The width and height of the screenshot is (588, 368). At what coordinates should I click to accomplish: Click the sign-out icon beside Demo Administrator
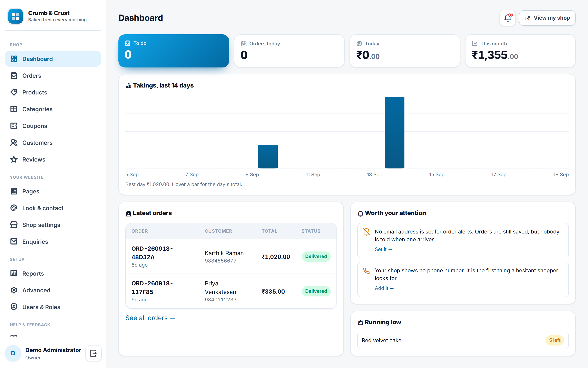point(93,353)
